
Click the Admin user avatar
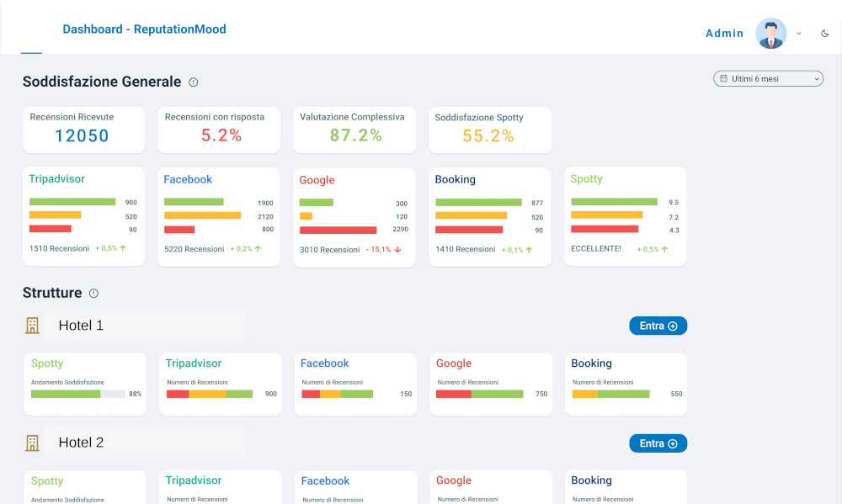(770, 34)
